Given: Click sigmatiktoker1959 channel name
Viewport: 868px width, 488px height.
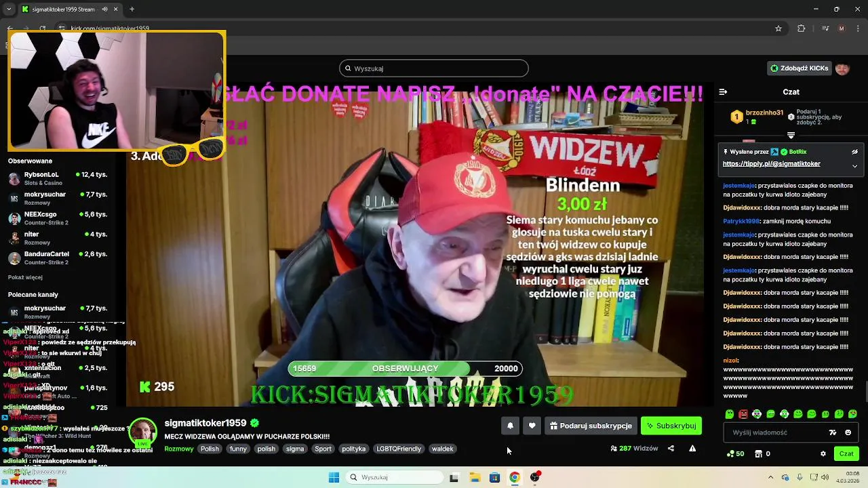Looking at the screenshot, I should (x=205, y=423).
